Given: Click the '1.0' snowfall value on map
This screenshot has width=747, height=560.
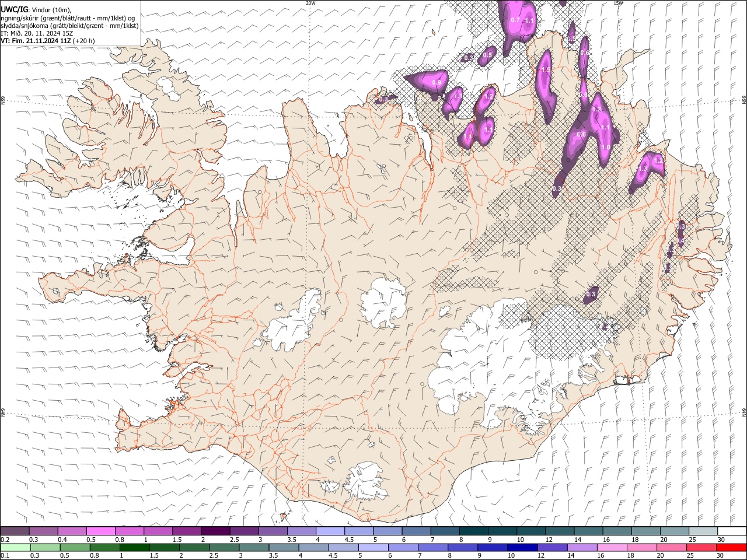Looking at the screenshot, I should pyautogui.click(x=605, y=148).
